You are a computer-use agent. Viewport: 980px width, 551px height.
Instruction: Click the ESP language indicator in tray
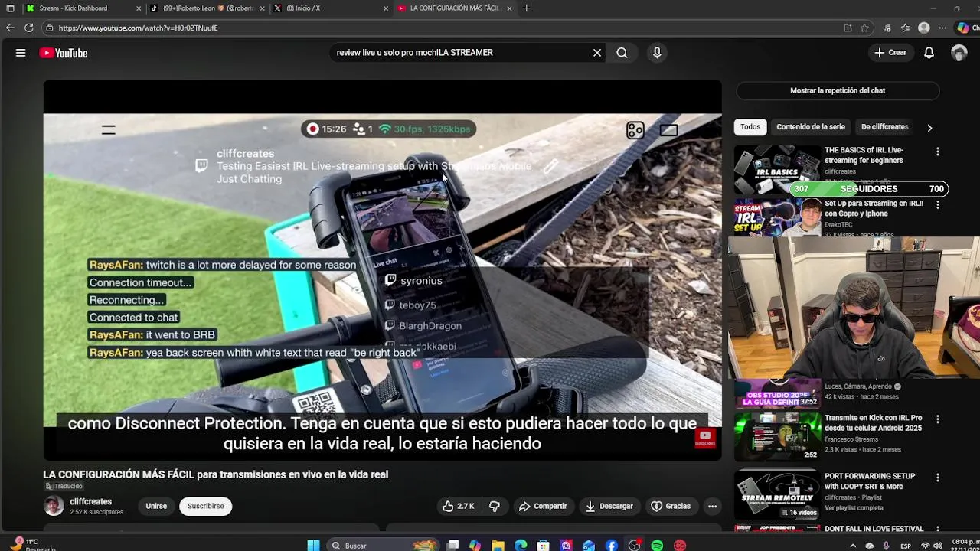point(906,546)
